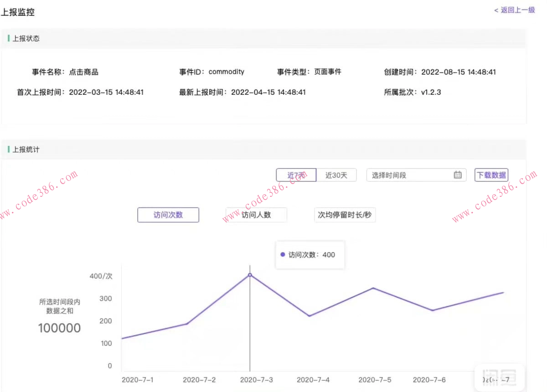Select the 访问人数 metric tab

[x=256, y=215]
